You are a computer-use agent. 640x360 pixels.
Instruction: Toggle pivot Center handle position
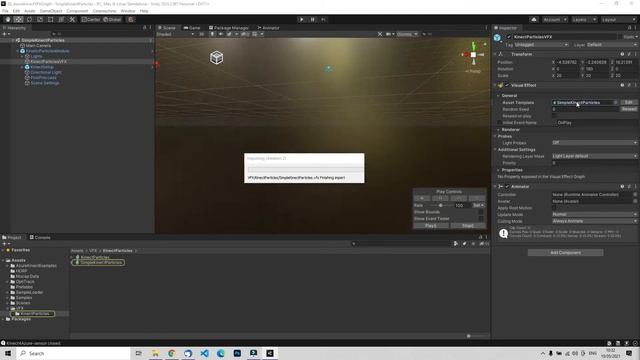[x=91, y=20]
